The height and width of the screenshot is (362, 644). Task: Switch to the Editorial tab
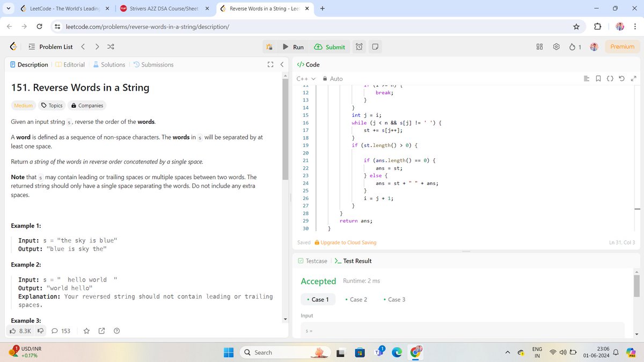[70, 64]
